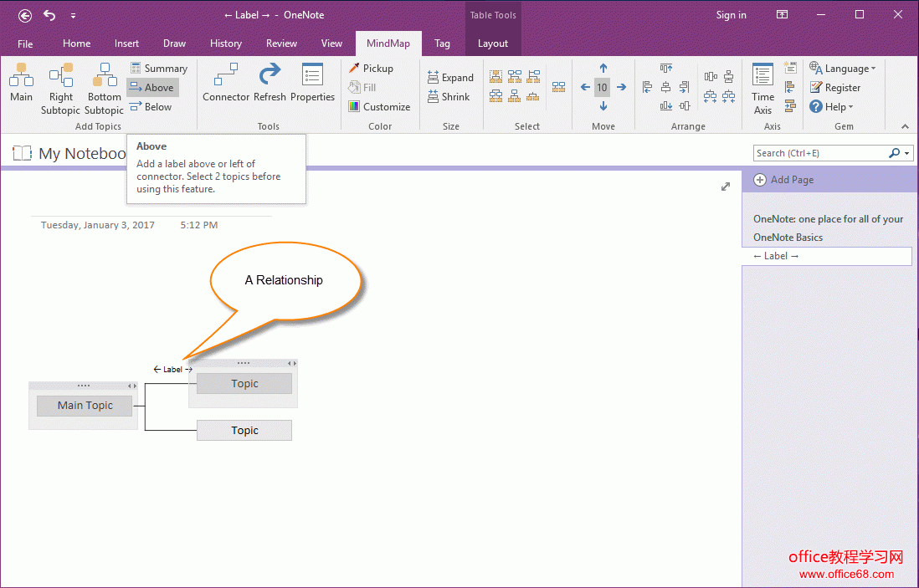Viewport: 919px width, 588px height.
Task: Click Sign in
Action: pyautogui.click(x=731, y=15)
